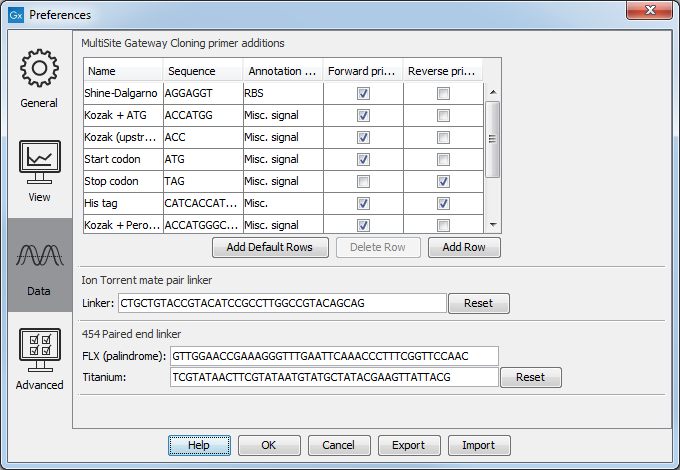Select the CATCACCAT… sequence cell
This screenshot has width=680, height=470.
(x=203, y=203)
